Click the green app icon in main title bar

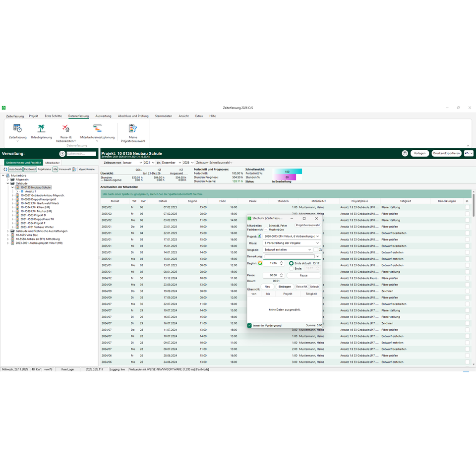click(3, 108)
